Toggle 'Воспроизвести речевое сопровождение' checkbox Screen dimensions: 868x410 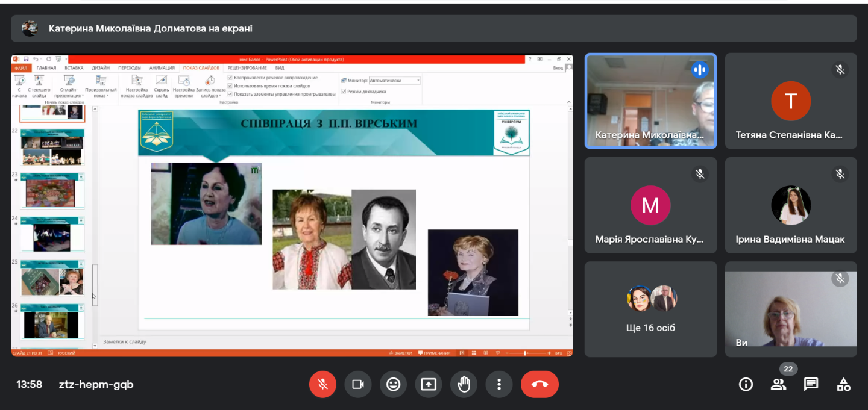click(230, 78)
